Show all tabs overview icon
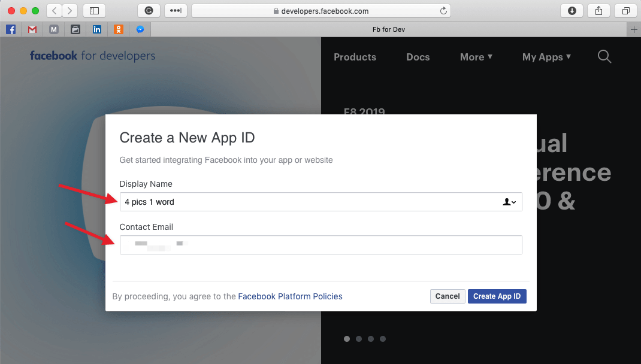 (626, 11)
